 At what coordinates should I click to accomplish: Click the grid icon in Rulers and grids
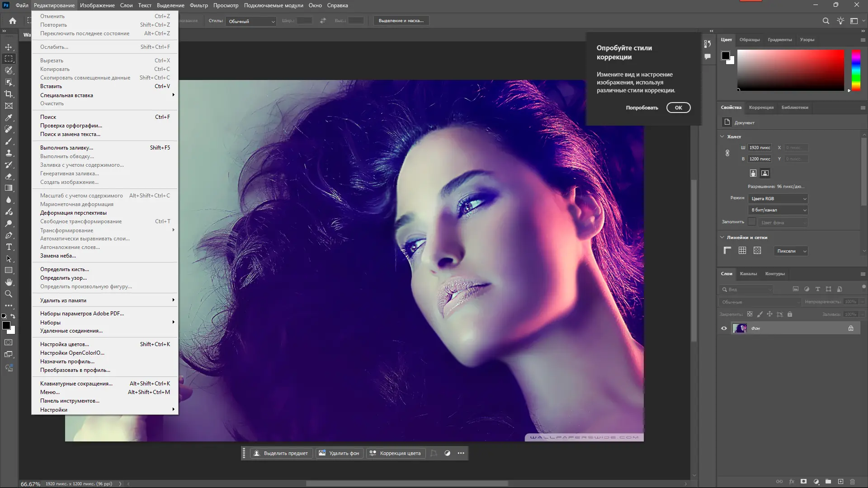coord(742,251)
